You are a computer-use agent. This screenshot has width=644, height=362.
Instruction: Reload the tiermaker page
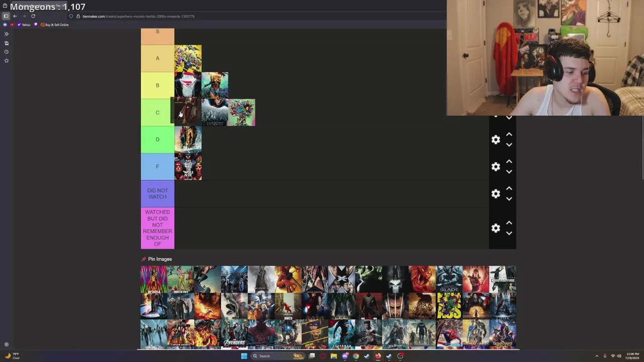click(x=33, y=16)
